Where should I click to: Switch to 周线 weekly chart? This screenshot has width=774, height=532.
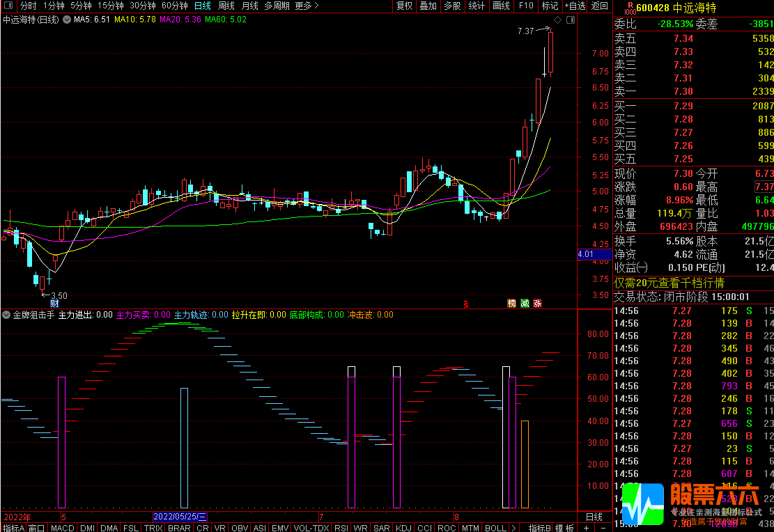pos(226,6)
